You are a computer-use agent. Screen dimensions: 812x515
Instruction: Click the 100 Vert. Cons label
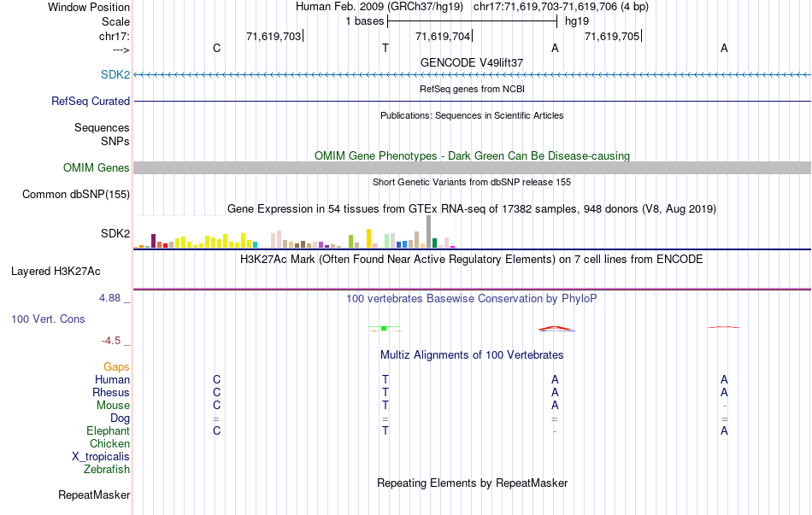coord(48,319)
